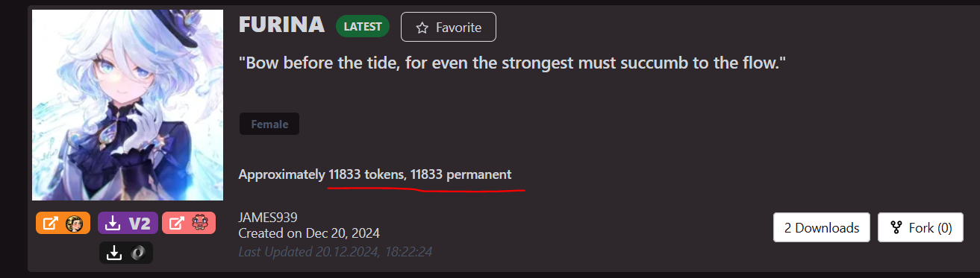View the Furina portrait thumbnail
The width and height of the screenshot is (980, 278).
tap(128, 105)
